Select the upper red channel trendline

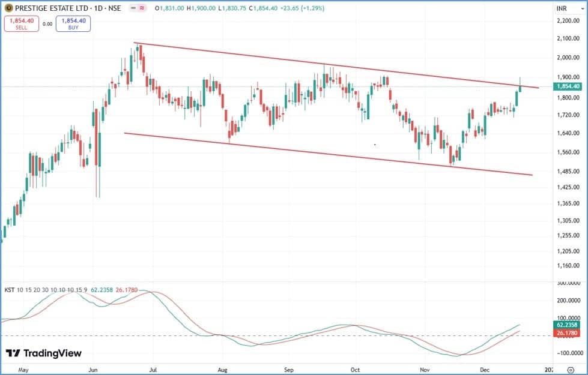point(336,65)
